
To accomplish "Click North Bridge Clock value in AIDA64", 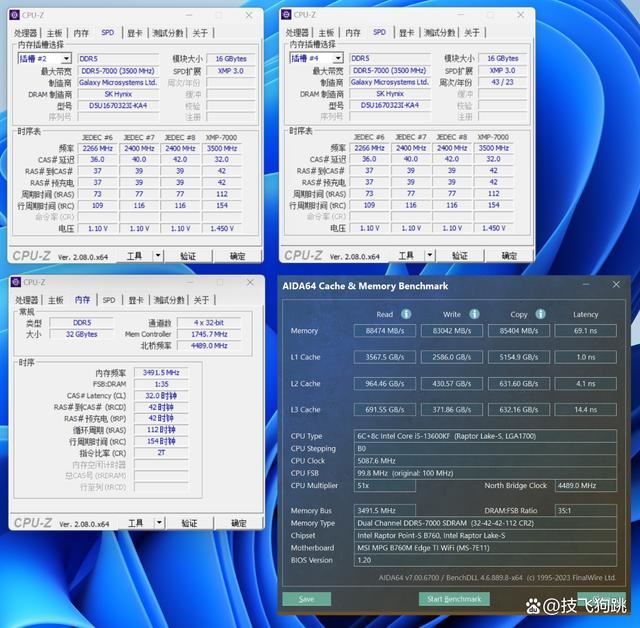I will coord(585,486).
